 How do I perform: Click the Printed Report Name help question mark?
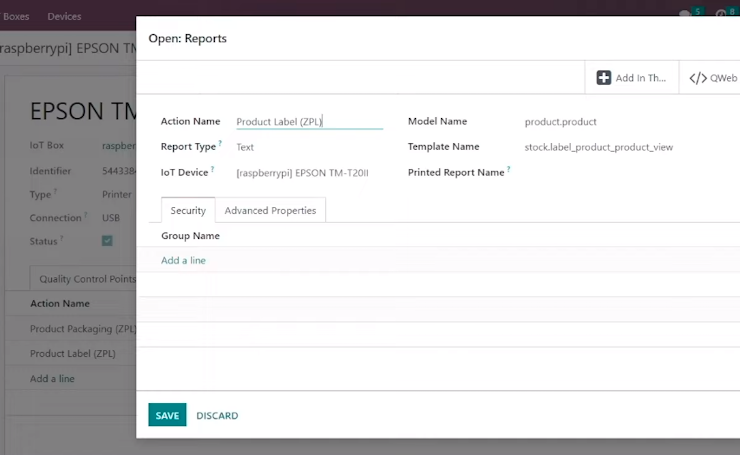click(x=508, y=169)
